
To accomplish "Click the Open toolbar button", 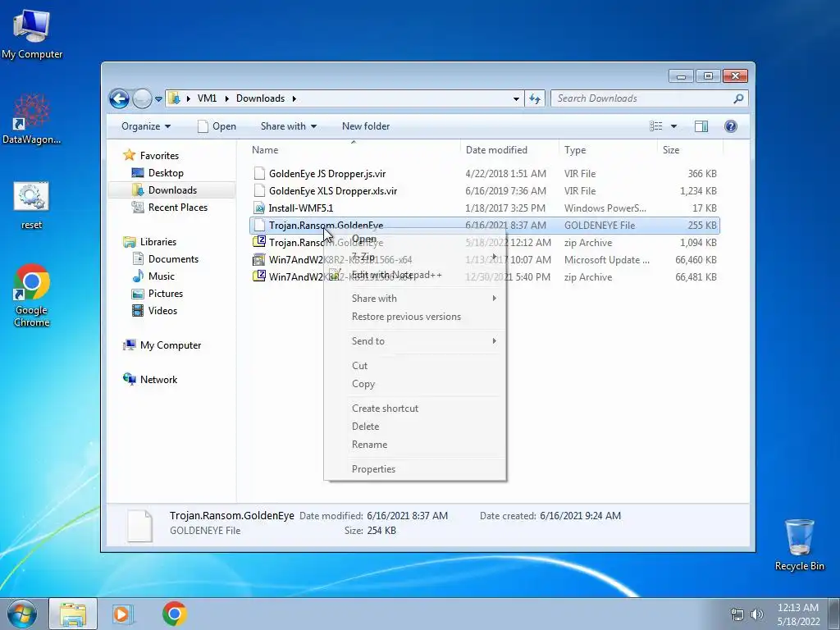I will click(x=217, y=126).
